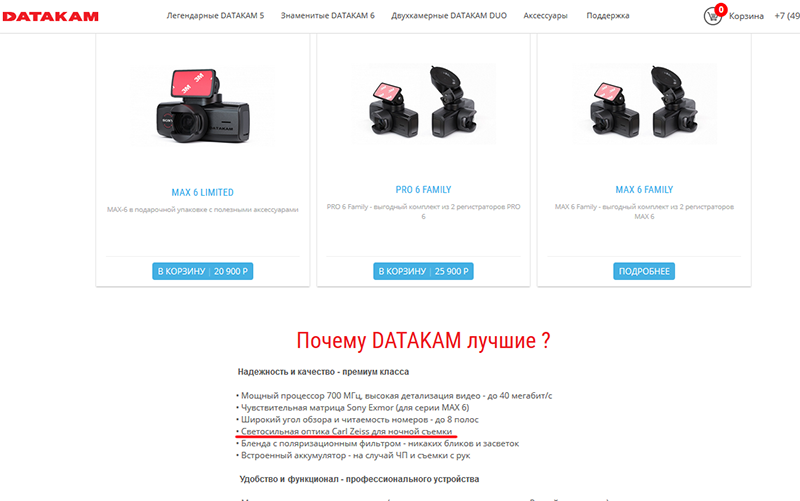Viewport: 800px width, 501px height.
Task: Add MAX 6 LIMITED to cart for 20 900
Action: pos(203,271)
